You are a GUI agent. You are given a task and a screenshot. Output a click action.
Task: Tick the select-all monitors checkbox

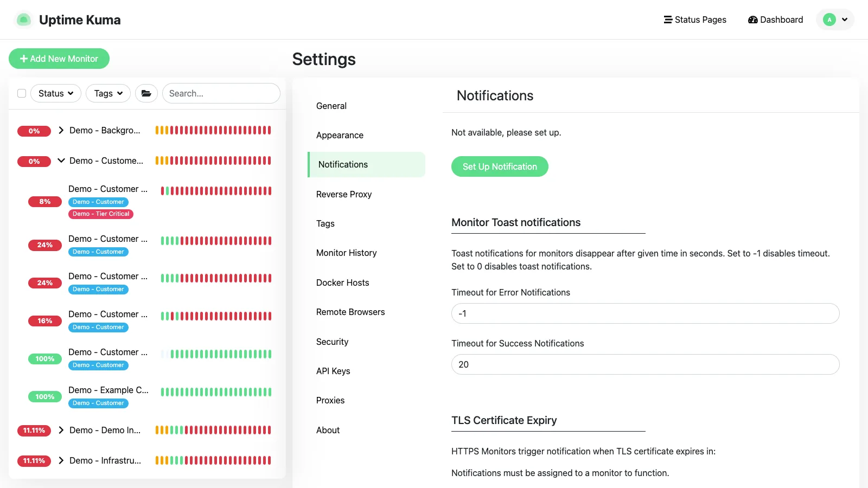pyautogui.click(x=22, y=93)
